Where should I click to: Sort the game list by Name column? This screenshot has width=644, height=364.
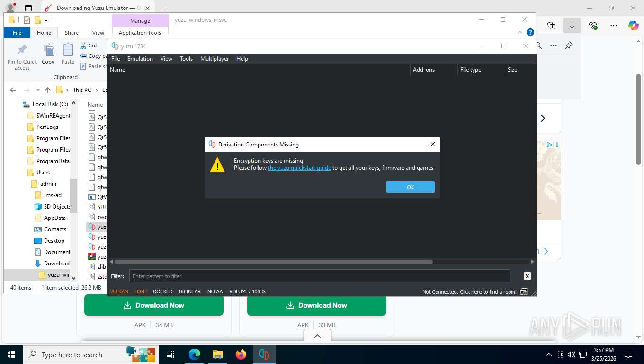click(x=259, y=70)
